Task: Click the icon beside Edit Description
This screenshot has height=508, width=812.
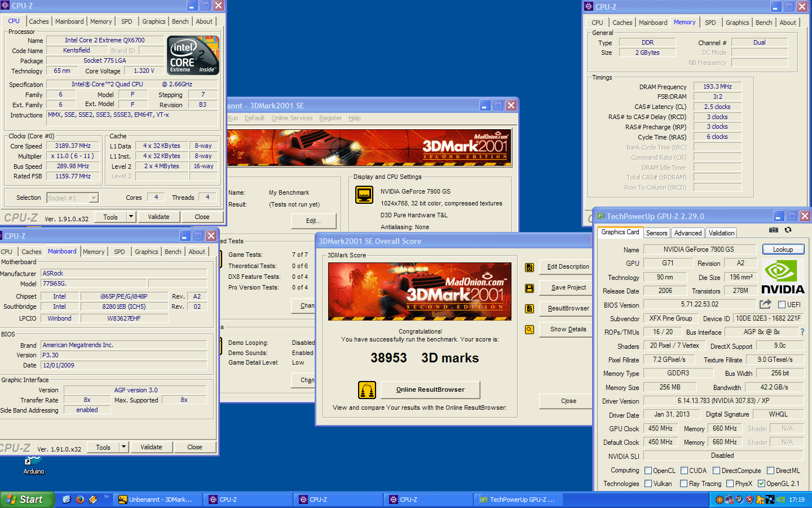Action: point(529,267)
